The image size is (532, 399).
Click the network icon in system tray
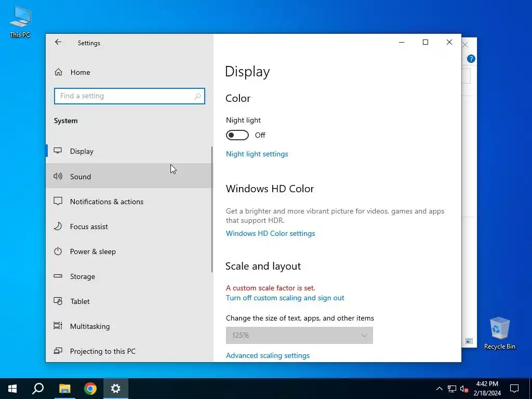coord(452,389)
